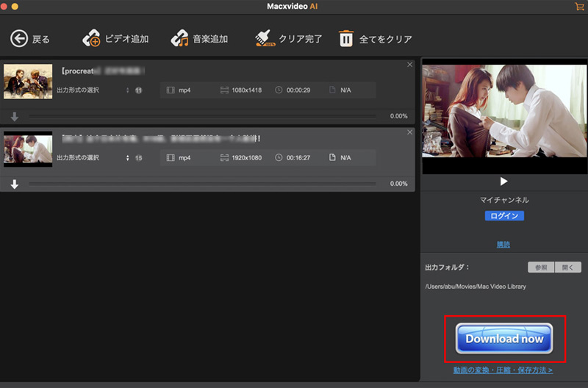
Task: Click the マイチャンネル label
Action: tap(504, 200)
